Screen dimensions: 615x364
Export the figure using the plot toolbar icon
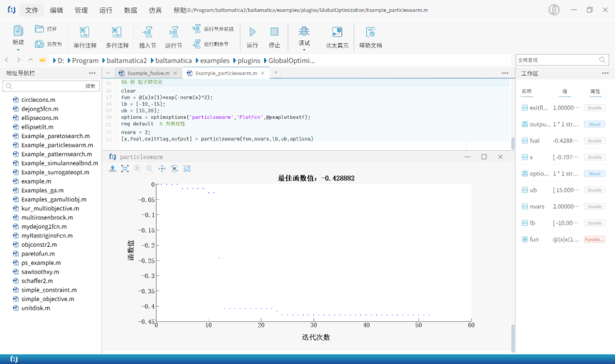coord(113,168)
